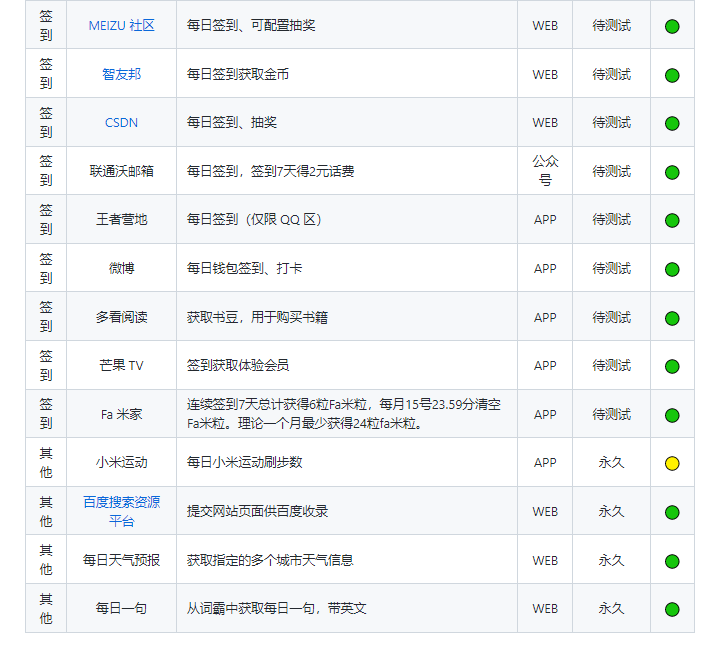Click 其他 category cell in 小米运动 row
Image resolution: width=719 pixels, height=645 pixels.
tap(46, 462)
